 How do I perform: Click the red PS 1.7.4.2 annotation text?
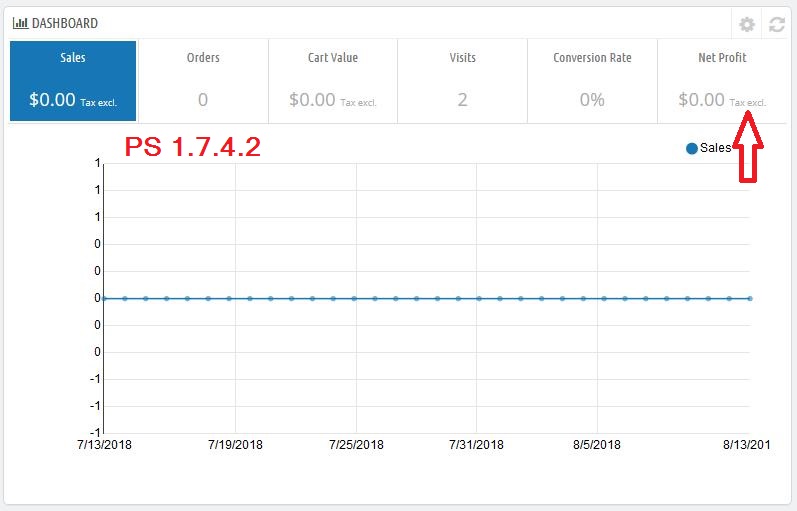pyautogui.click(x=193, y=148)
